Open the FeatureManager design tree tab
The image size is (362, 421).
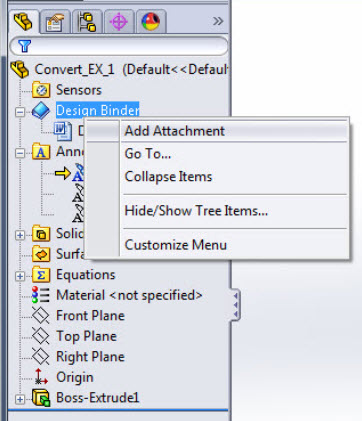click(x=23, y=22)
